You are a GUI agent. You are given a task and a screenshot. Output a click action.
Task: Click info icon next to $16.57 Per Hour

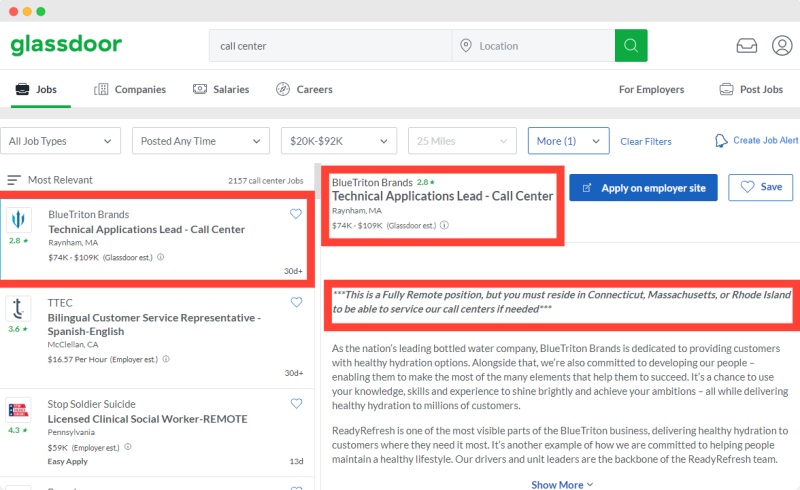point(166,359)
